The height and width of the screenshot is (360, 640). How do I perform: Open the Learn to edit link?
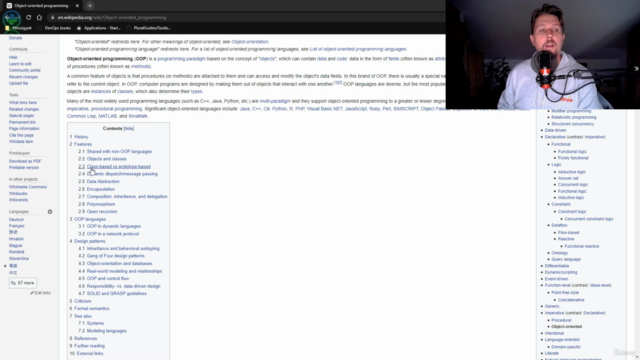pos(20,64)
